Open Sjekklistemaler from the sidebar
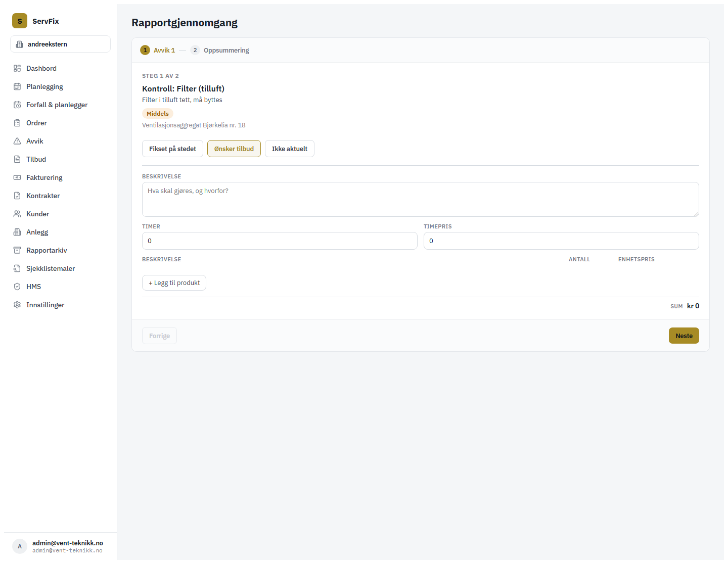The image size is (728, 564). click(60, 268)
